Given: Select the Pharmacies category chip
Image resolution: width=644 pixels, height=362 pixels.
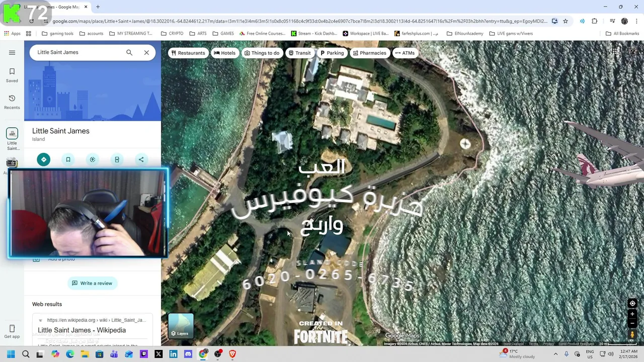Looking at the screenshot, I should click(x=370, y=53).
